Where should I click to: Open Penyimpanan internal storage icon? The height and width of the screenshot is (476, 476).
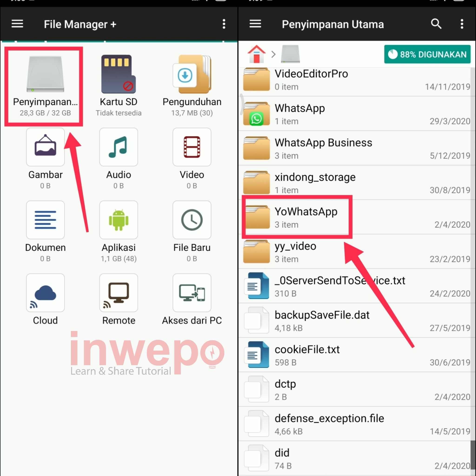45,74
